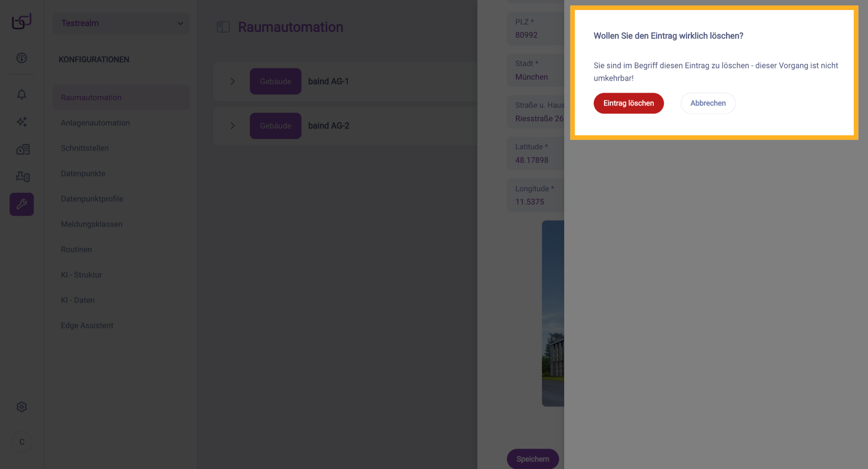The width and height of the screenshot is (868, 469).
Task: Select Datenpunkte in configuration menu
Action: [83, 173]
